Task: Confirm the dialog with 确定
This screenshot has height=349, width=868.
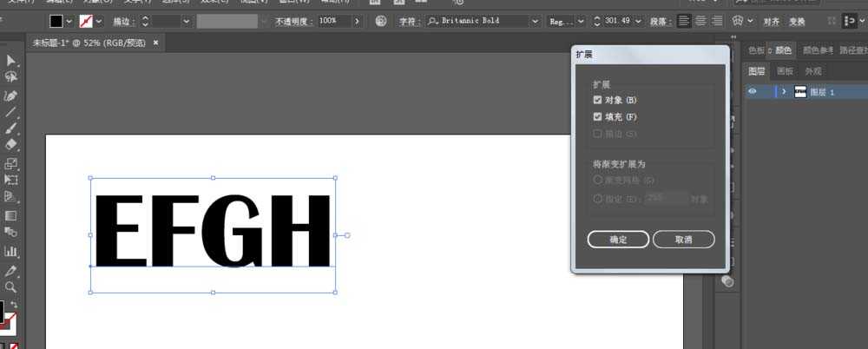Action: tap(618, 240)
